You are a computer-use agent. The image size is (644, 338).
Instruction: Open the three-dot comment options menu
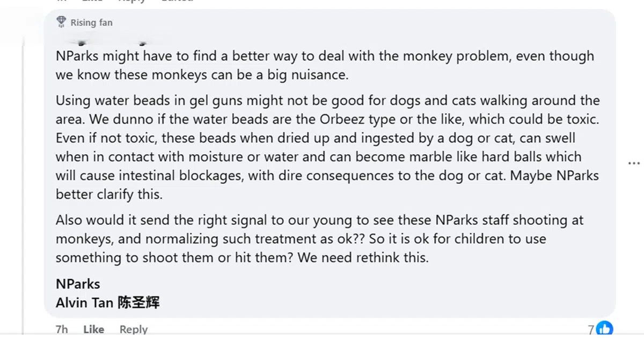point(634,163)
